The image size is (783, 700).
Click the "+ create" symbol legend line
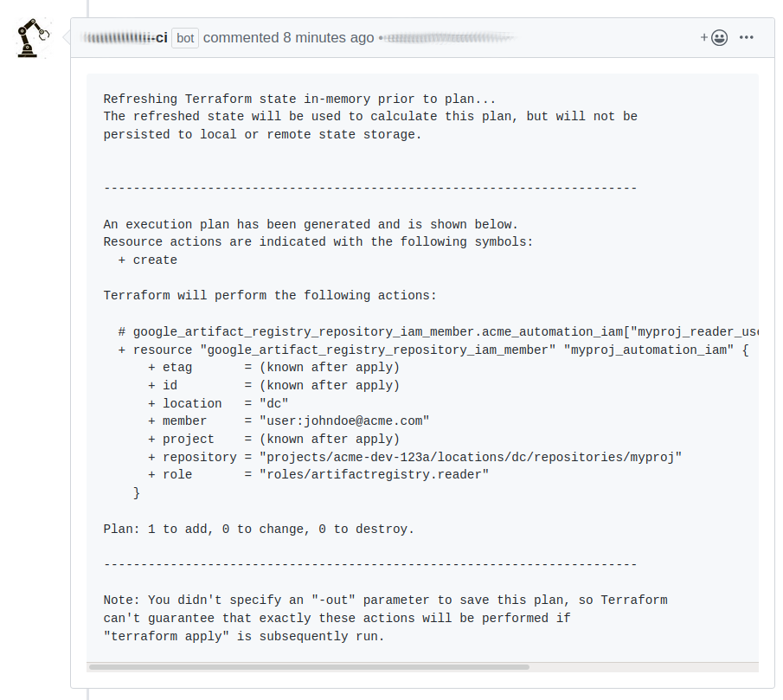(x=147, y=260)
